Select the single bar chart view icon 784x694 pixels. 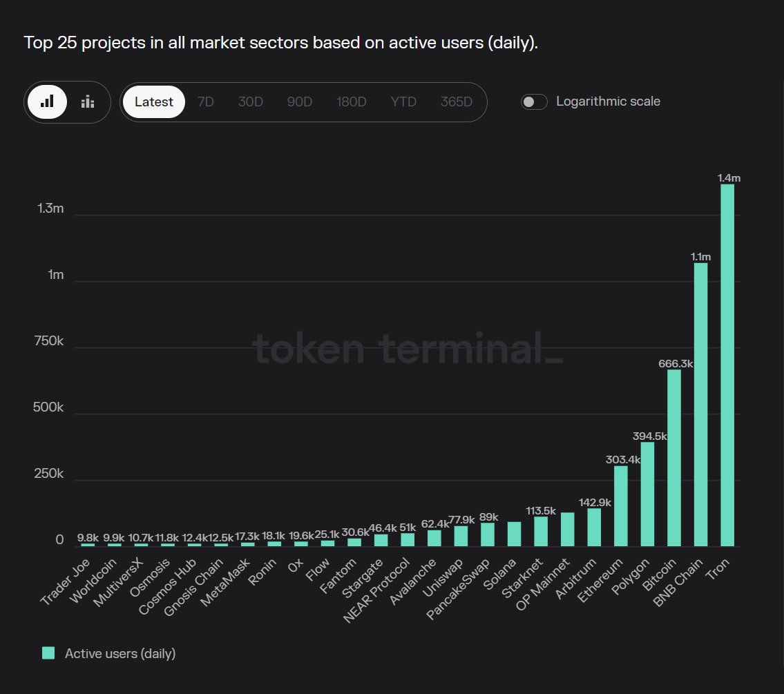coord(47,102)
